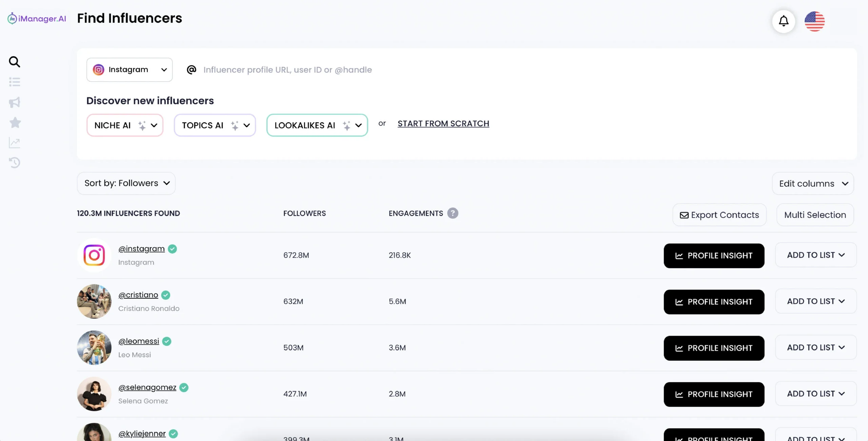Open the lists icon in sidebar
This screenshot has width=868, height=441.
14,82
